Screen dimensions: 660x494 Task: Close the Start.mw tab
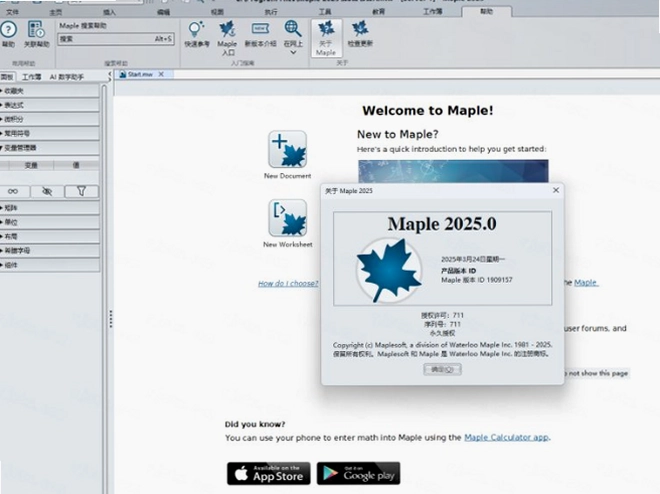161,74
